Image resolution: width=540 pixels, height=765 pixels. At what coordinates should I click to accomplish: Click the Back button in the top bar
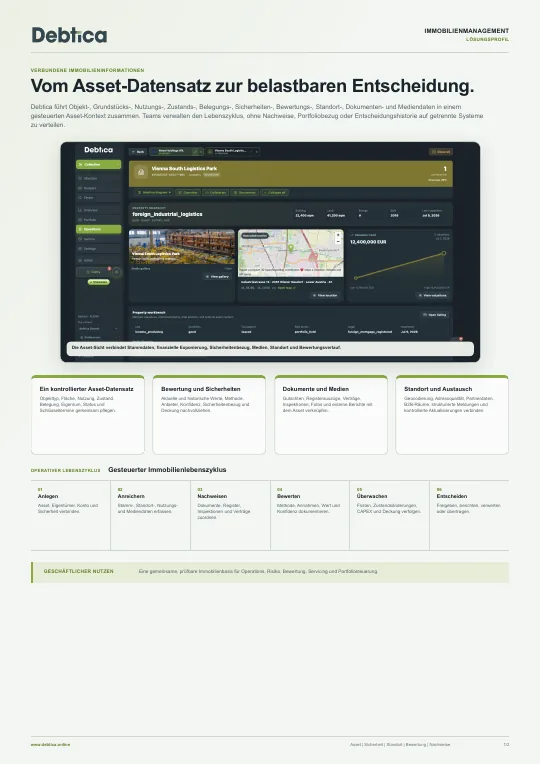[138, 152]
